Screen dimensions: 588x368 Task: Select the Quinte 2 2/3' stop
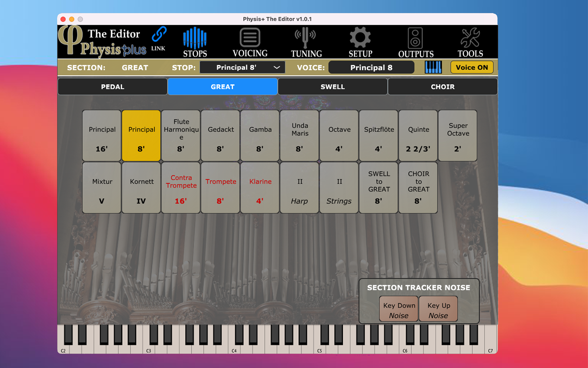point(418,136)
